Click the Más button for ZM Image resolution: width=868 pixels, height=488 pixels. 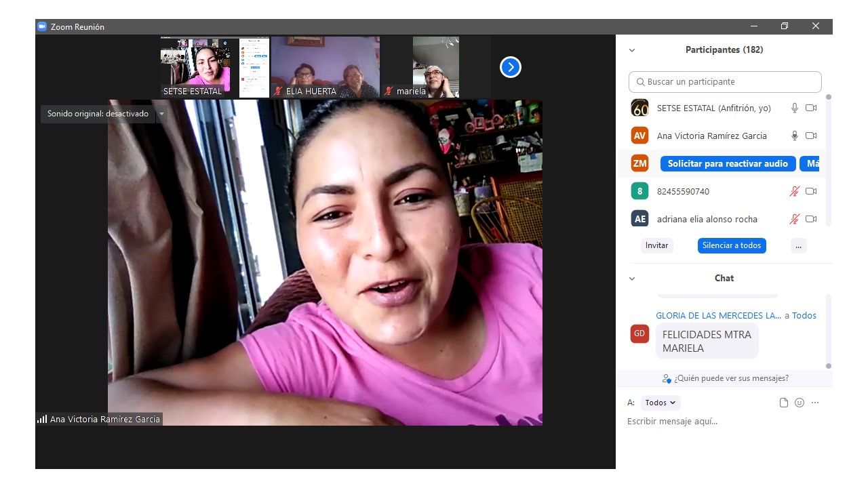click(x=810, y=163)
